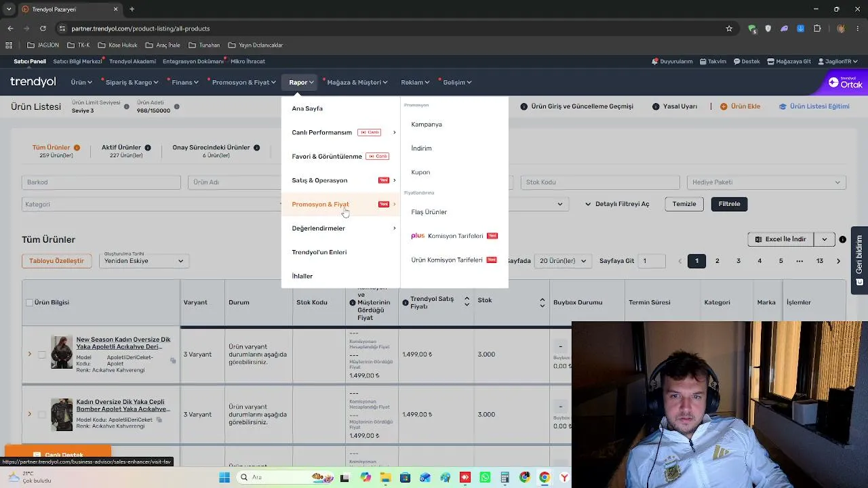Expand the Mağaza & Müşteri menu

357,83
